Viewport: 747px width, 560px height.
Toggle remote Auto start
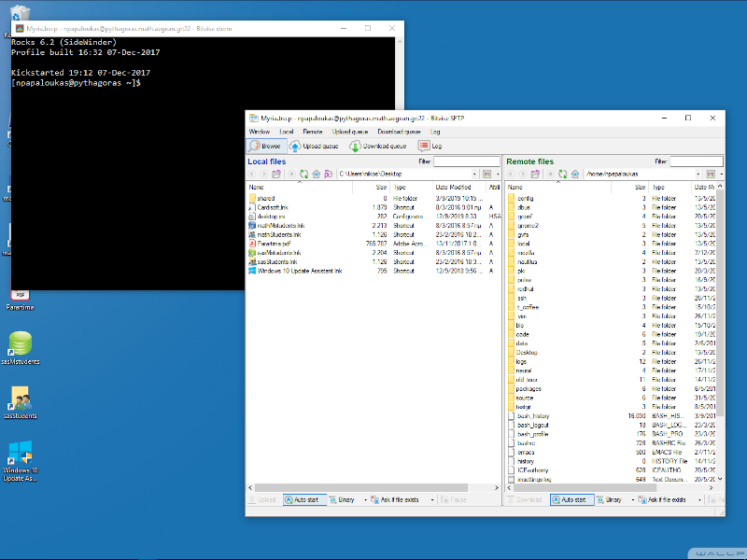point(572,499)
